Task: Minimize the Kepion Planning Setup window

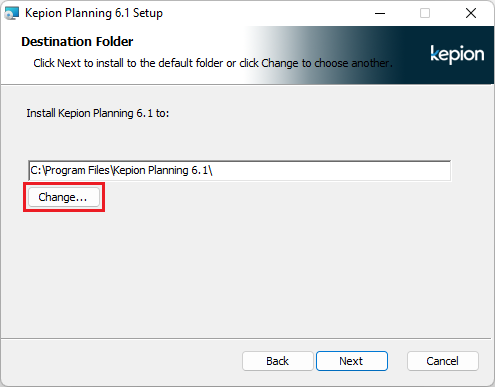Action: 380,13
